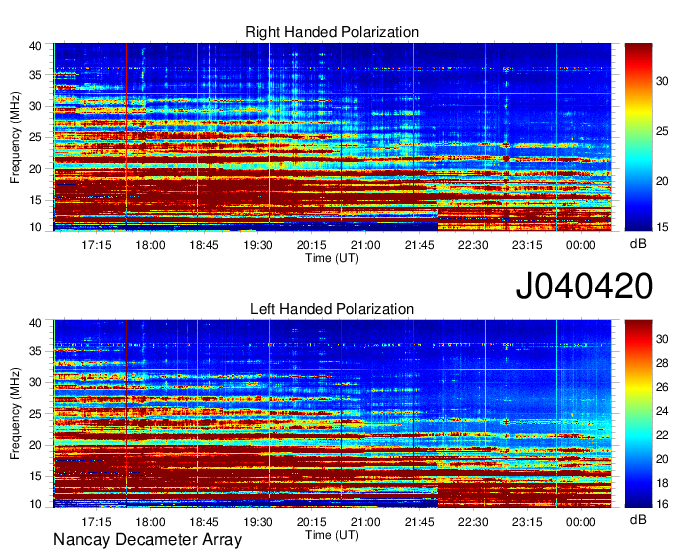The image size is (680, 552).
Task: Click the 18:45 tick under the Left Handed plot
Action: pyautogui.click(x=204, y=522)
